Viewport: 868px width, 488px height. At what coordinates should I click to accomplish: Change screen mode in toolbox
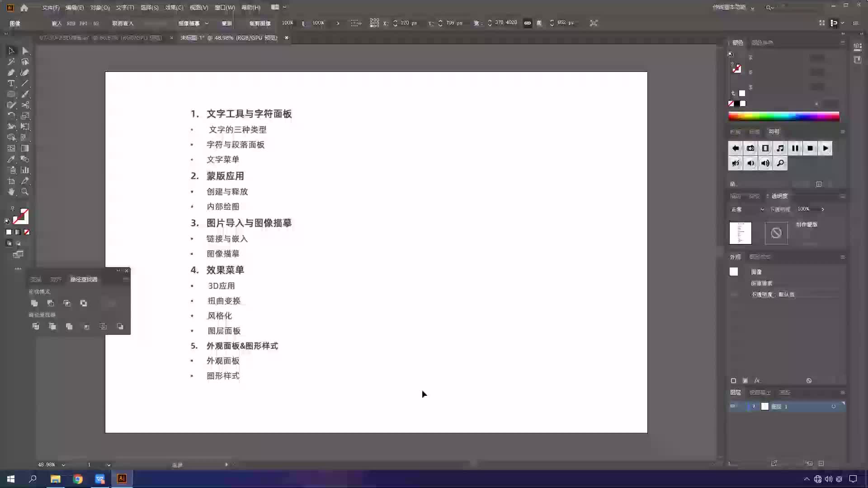[18, 255]
